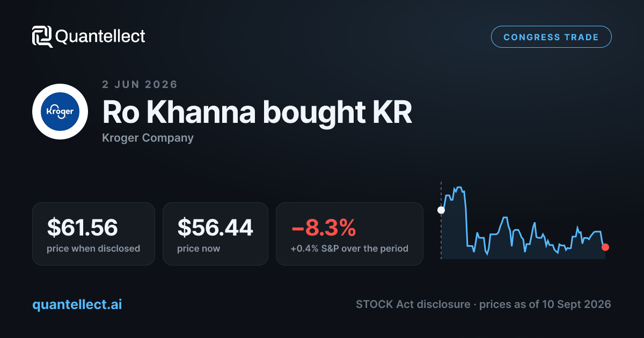The height and width of the screenshot is (338, 644).
Task: Click the chart peak near the start
Action: pyautogui.click(x=459, y=188)
